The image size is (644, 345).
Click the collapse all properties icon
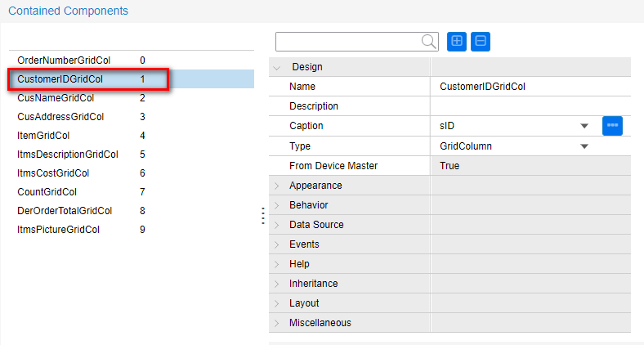pyautogui.click(x=481, y=41)
